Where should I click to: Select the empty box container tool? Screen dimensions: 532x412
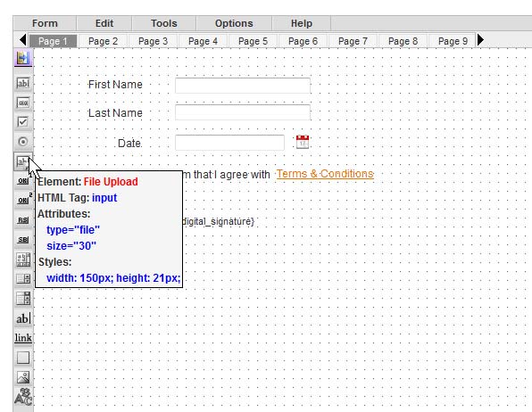click(23, 358)
